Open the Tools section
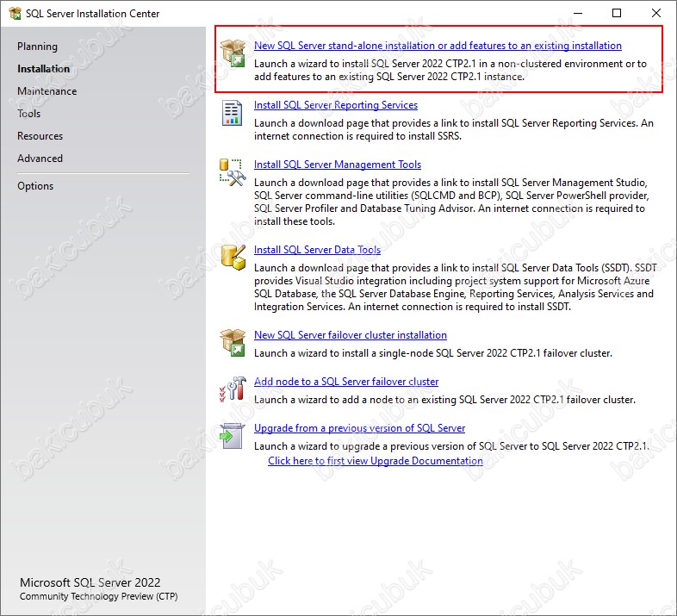This screenshot has width=677, height=616. pos(29,114)
